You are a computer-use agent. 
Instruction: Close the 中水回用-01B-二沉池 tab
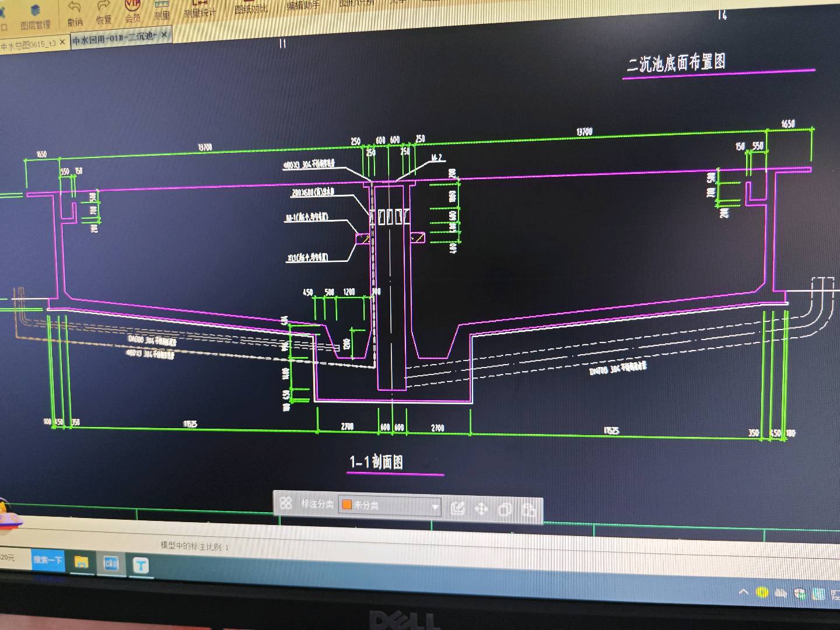(164, 35)
